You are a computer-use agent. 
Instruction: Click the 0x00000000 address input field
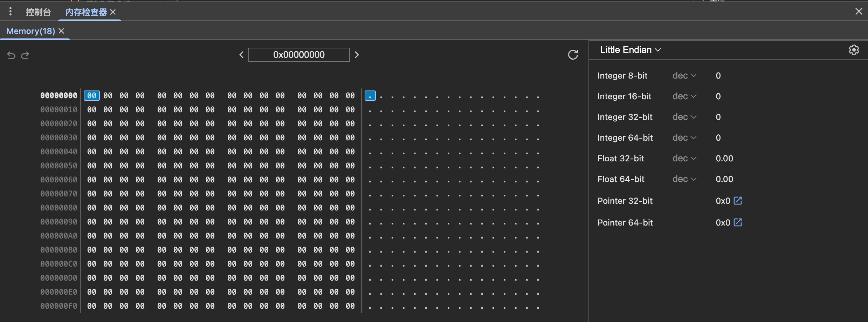299,55
